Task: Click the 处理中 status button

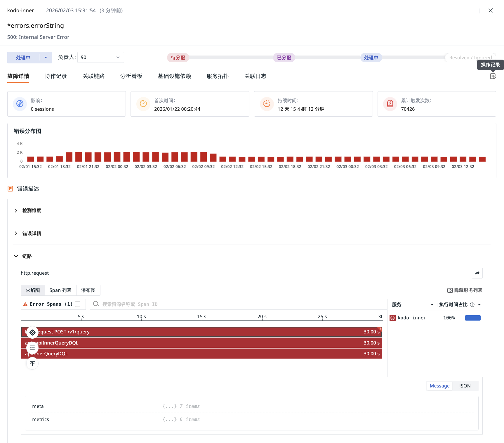Action: 23,58
